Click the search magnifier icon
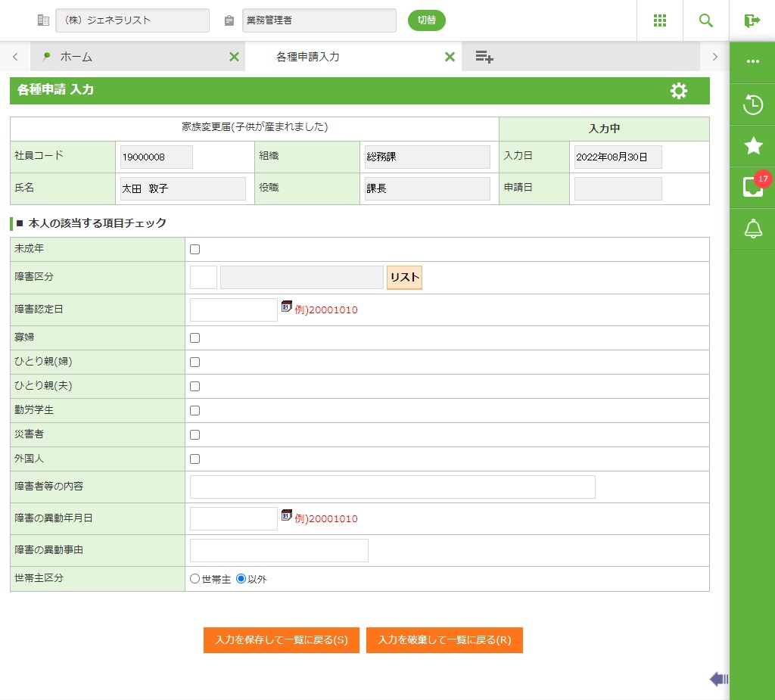This screenshot has height=700, width=775. point(706,20)
